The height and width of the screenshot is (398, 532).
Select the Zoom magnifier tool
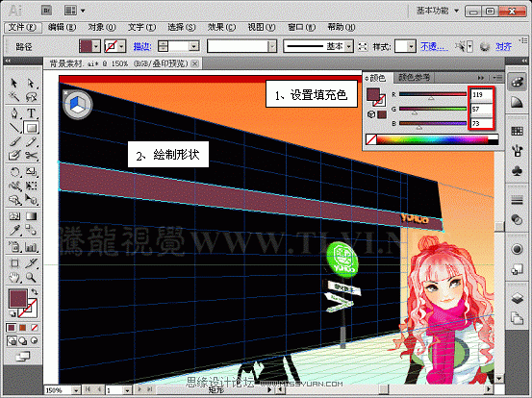(x=31, y=277)
